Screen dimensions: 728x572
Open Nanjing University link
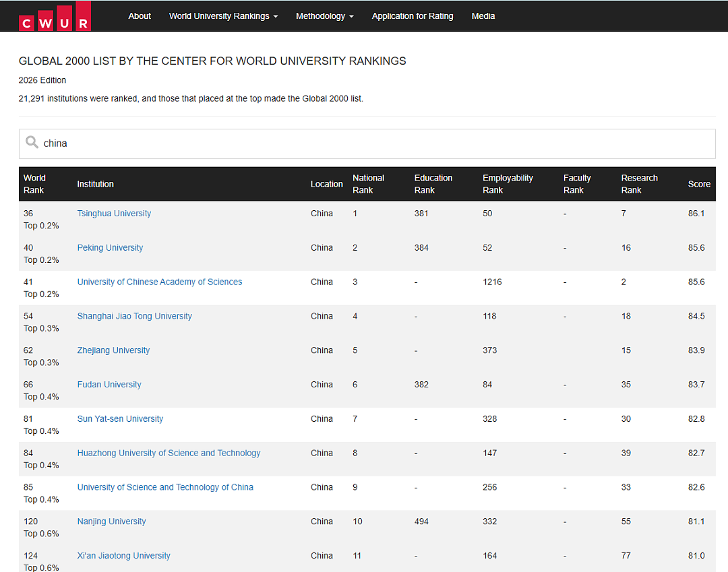[x=111, y=521]
